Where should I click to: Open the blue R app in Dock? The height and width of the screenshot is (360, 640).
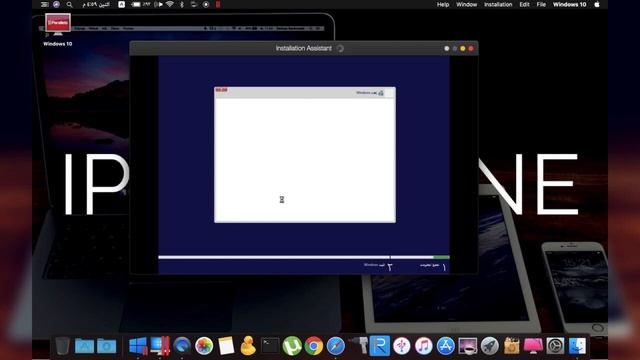click(380, 345)
